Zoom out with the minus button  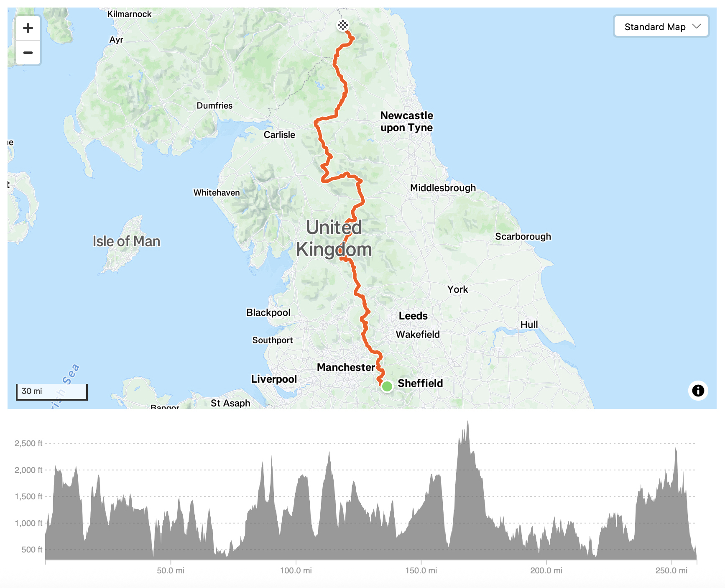click(x=28, y=53)
